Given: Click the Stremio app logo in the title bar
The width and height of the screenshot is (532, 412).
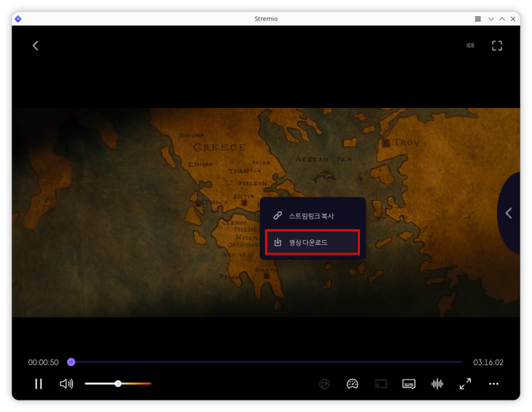Looking at the screenshot, I should coord(19,19).
